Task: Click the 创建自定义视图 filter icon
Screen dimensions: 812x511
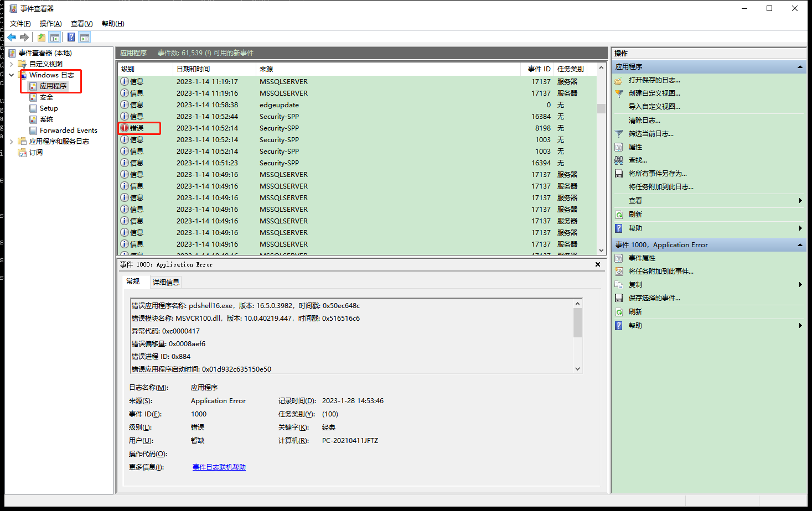Action: (619, 93)
